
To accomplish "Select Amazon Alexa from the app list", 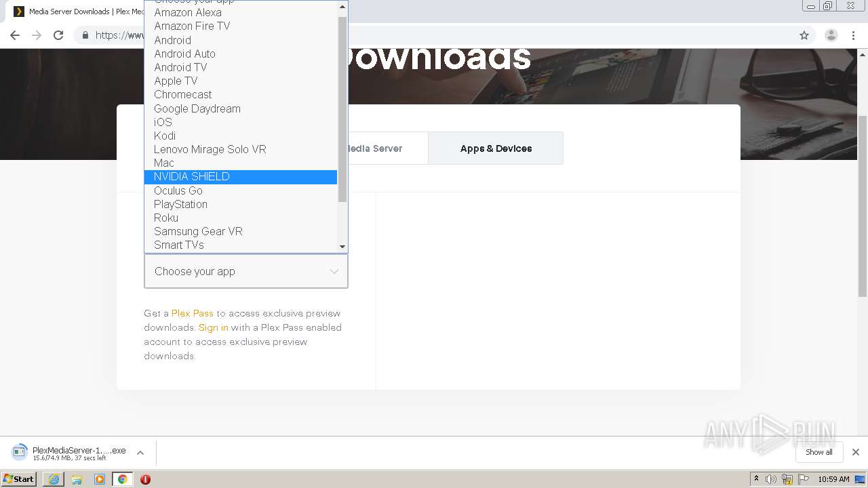I will click(241, 12).
